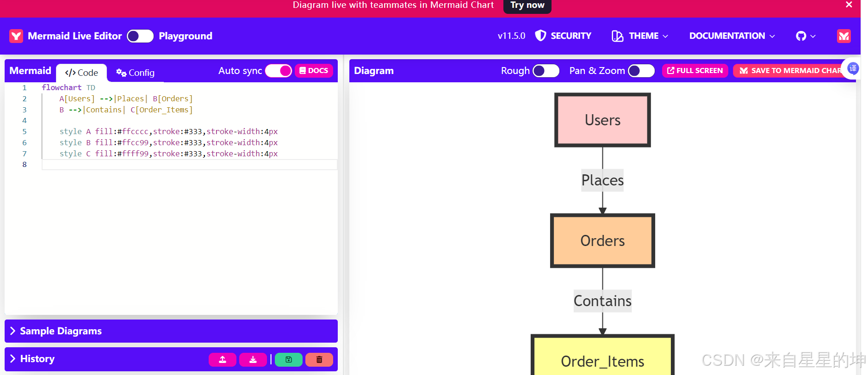Click the Mermaid Live Editor title
The width and height of the screenshot is (868, 375).
point(75,36)
